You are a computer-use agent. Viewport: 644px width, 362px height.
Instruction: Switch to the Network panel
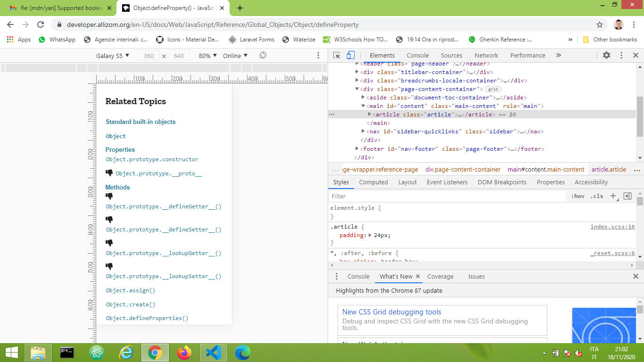[486, 55]
